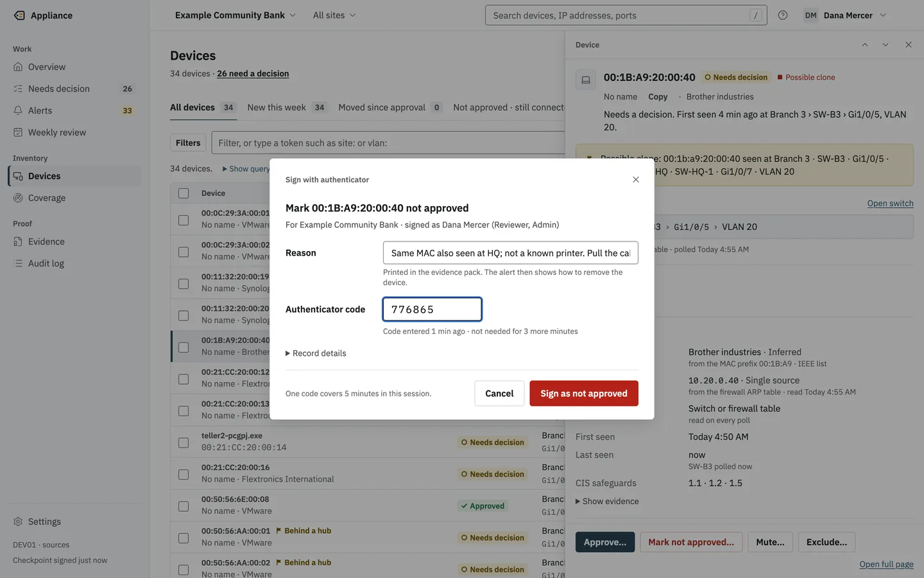Select checkbox for teller2-pcgpj.exe row
This screenshot has height=578, width=924.
184,442
